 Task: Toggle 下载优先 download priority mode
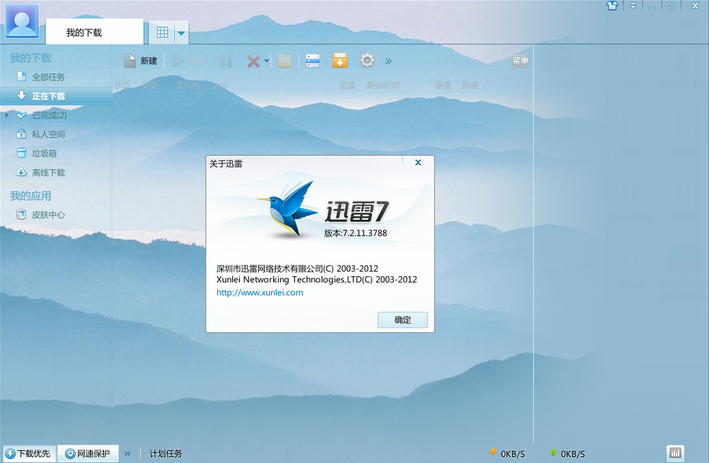tap(28, 454)
